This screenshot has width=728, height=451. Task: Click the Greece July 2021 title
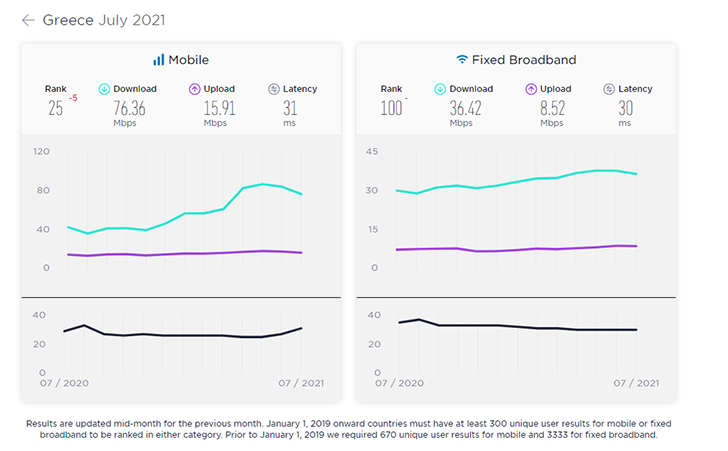tap(104, 20)
